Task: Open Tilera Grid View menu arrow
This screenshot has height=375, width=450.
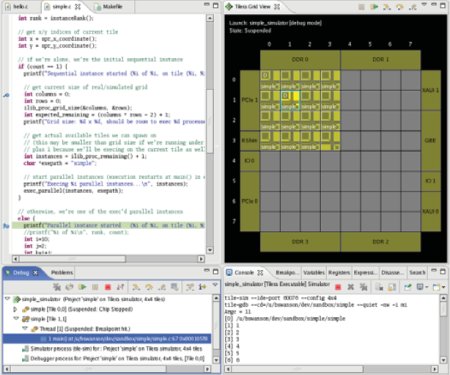Action: [424, 5]
